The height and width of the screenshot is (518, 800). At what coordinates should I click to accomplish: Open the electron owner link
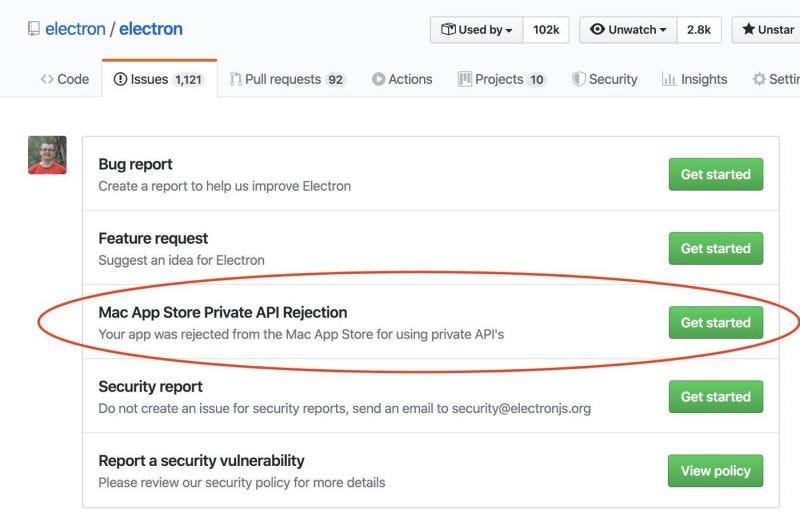click(x=75, y=29)
